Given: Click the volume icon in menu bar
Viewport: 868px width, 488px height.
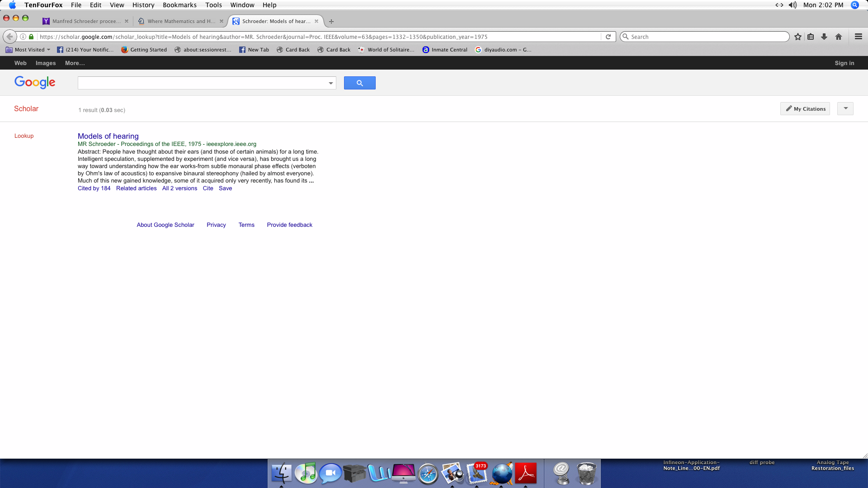Looking at the screenshot, I should (x=793, y=5).
